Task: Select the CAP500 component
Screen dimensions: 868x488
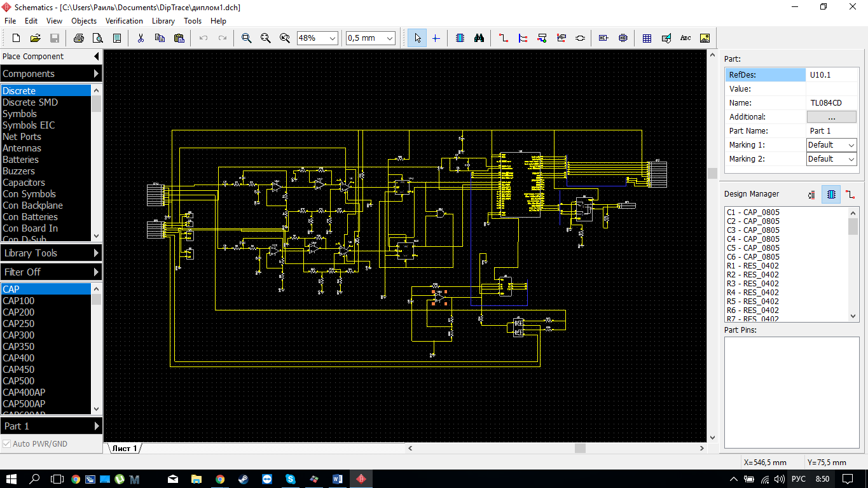Action: 46,381
